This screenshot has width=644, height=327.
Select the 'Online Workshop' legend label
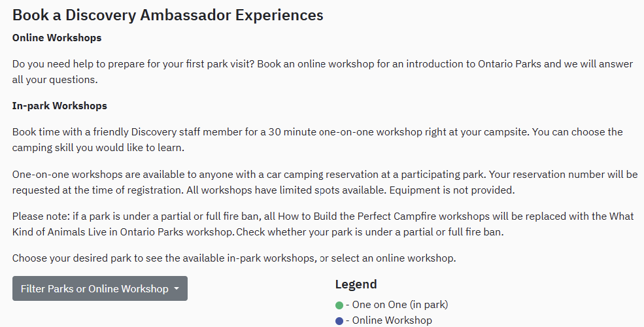392,320
